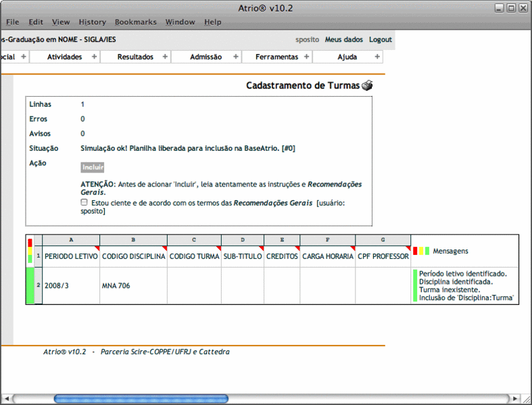Click the green status bar beside row 2 messages
This screenshot has height=405, width=532.
point(414,285)
